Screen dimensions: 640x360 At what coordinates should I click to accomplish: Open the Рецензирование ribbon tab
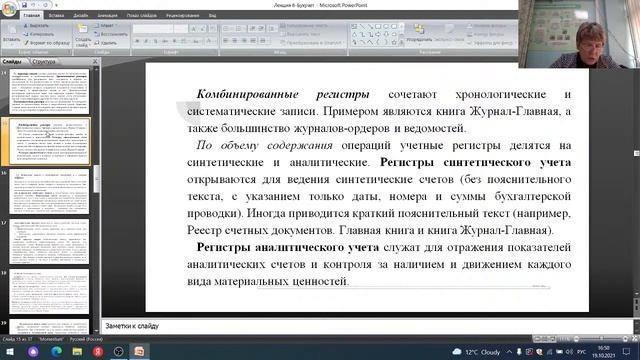[182, 16]
